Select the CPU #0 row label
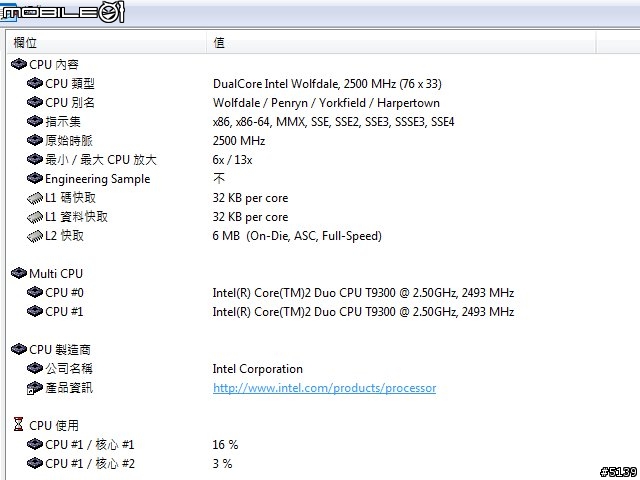Screen dimensions: 640x480 click(x=64, y=293)
